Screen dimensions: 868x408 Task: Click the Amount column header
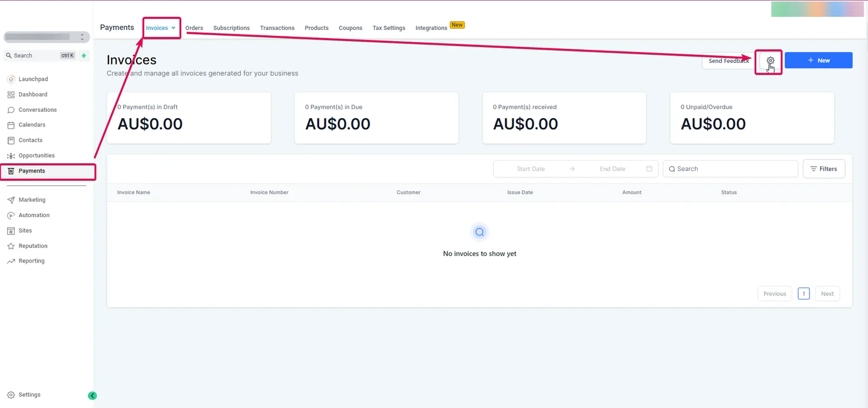coord(631,193)
